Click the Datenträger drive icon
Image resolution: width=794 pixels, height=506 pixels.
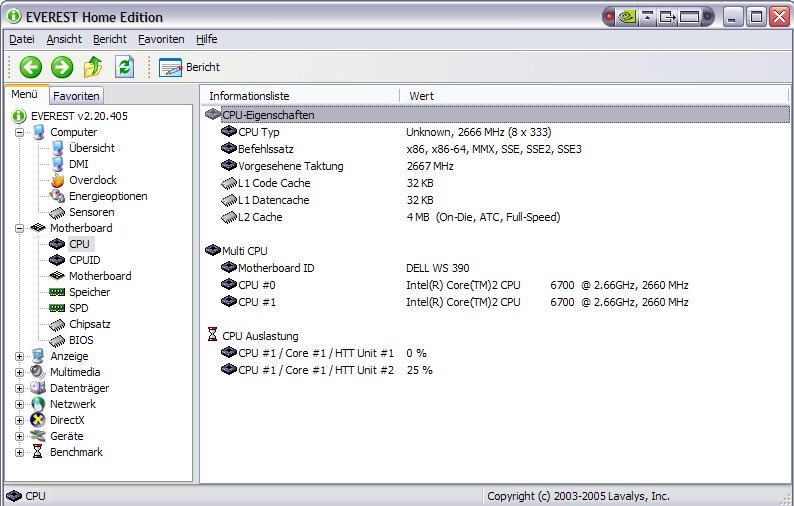(38, 388)
